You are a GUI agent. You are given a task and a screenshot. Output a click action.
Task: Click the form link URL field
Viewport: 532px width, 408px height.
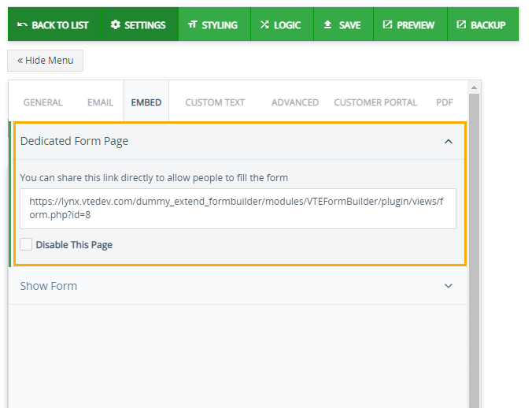point(238,209)
